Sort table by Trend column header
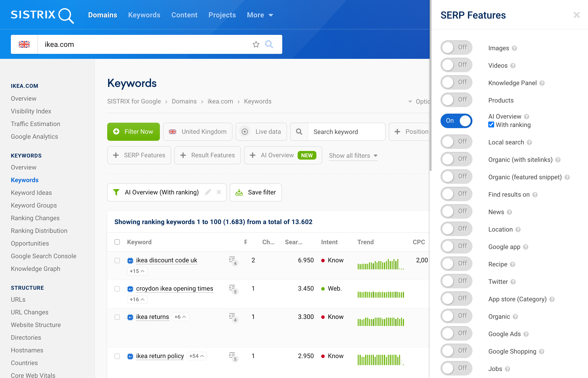 (x=365, y=242)
